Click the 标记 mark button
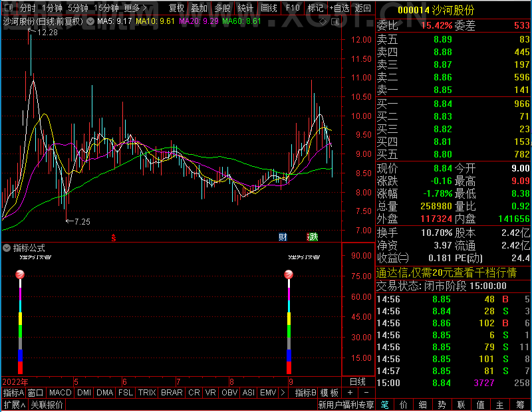532x412 pixels. 315,8
